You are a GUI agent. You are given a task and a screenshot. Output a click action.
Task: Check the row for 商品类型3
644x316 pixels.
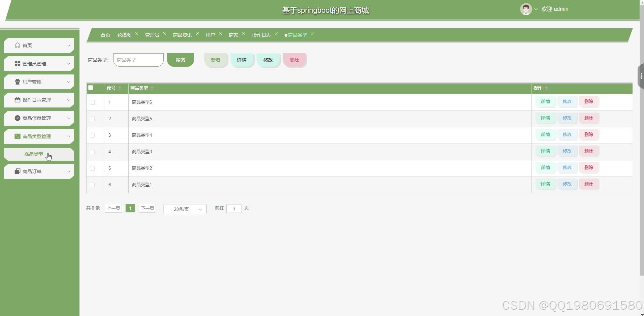[x=92, y=152]
